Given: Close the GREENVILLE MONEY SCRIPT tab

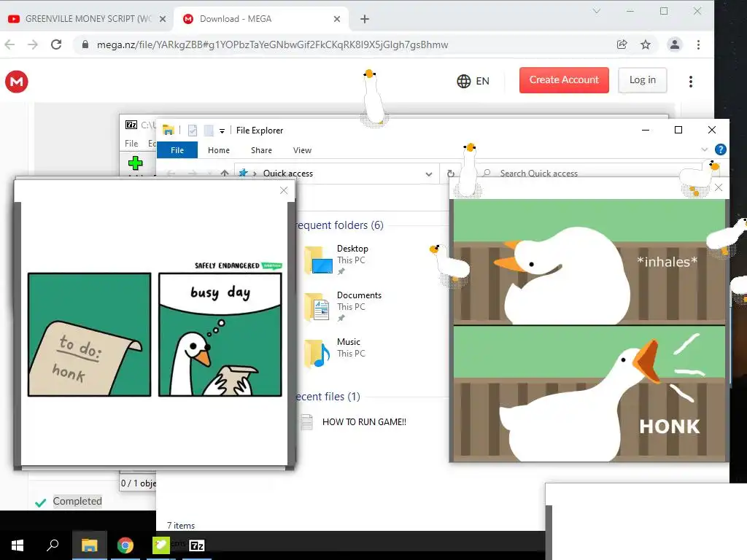Looking at the screenshot, I should tap(163, 19).
